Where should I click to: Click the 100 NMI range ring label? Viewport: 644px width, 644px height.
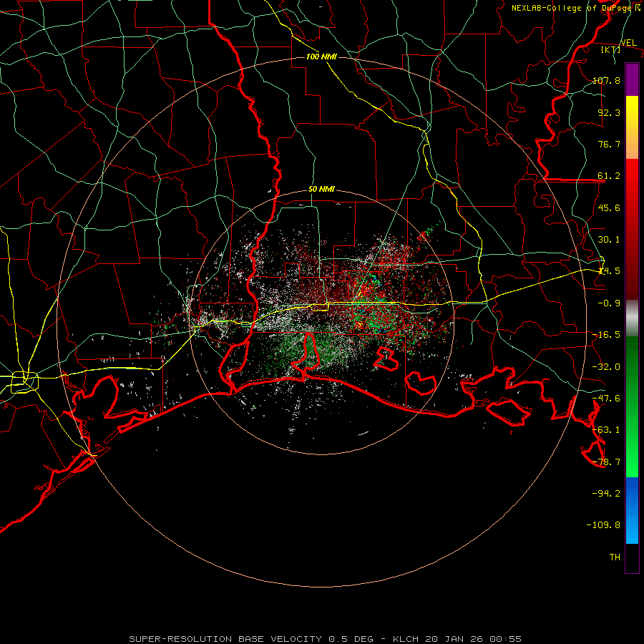tap(321, 57)
